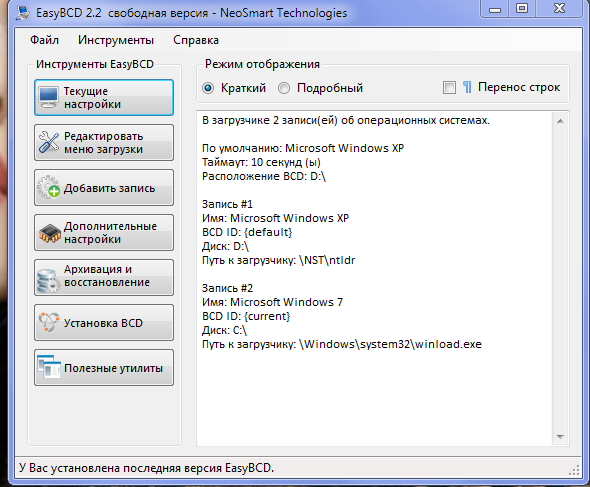Image resolution: width=590 pixels, height=487 pixels.
Task: Open Полезные утилиты windows icon
Action: pos(49,367)
